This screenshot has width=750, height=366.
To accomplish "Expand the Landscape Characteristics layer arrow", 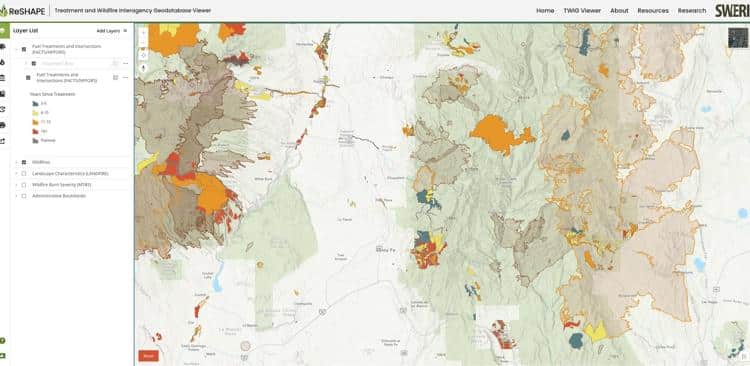I will 17,174.
